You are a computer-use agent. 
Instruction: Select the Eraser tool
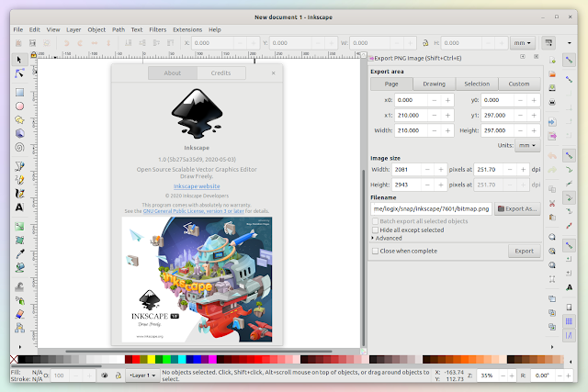[19, 314]
